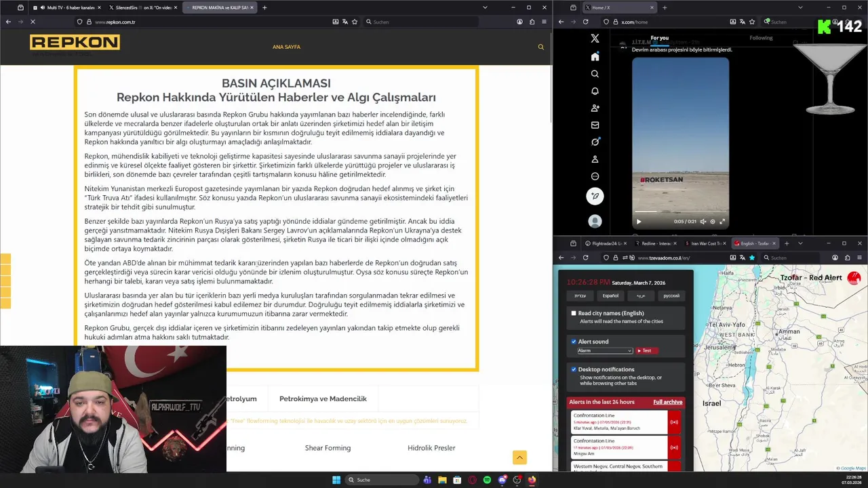Image resolution: width=868 pixels, height=488 pixels.
Task: Open X Messages envelope icon
Action: pos(595,125)
